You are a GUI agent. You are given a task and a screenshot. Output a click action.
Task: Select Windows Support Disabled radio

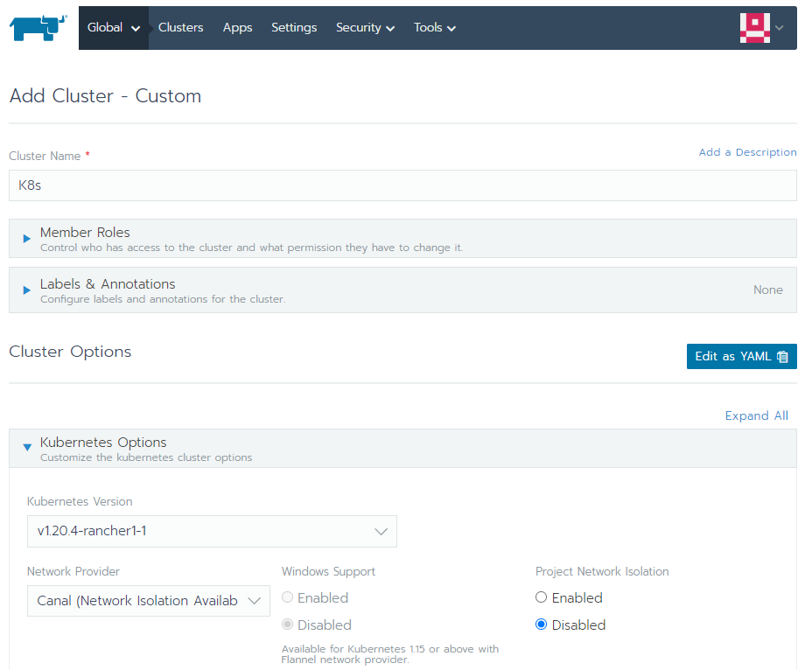point(287,625)
